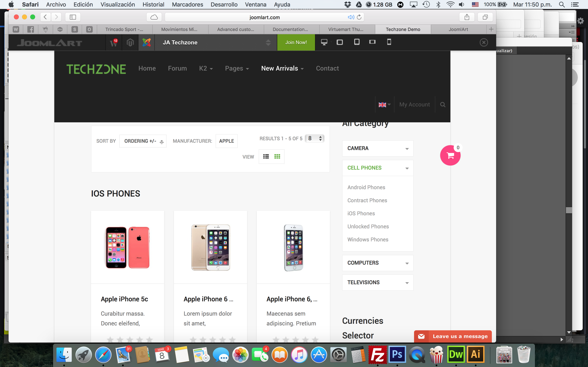Click the pink shopping cart icon
Screen dimensions: 588x367
pos(450,156)
